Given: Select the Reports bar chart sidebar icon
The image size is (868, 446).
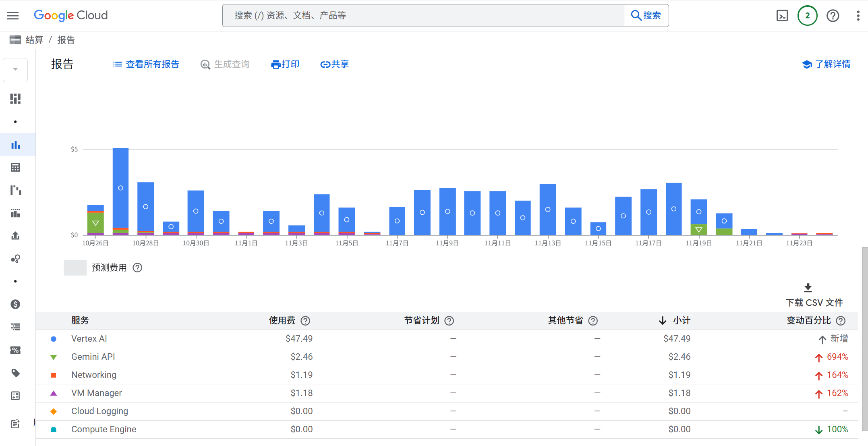Looking at the screenshot, I should pyautogui.click(x=15, y=145).
